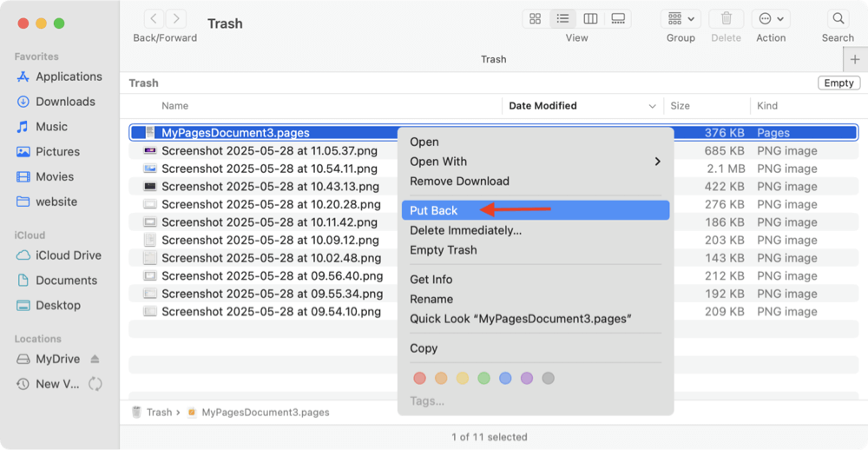Switch to icon grid view

pyautogui.click(x=536, y=19)
